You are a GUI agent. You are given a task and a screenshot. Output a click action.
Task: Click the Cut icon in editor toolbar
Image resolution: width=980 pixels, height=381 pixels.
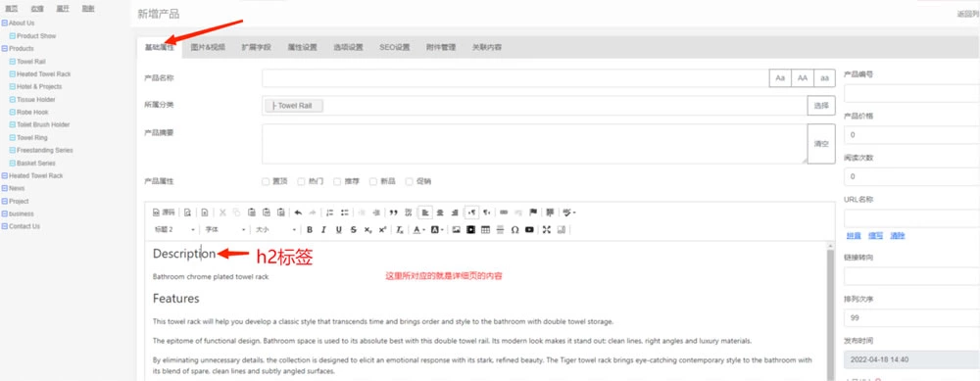point(222,213)
